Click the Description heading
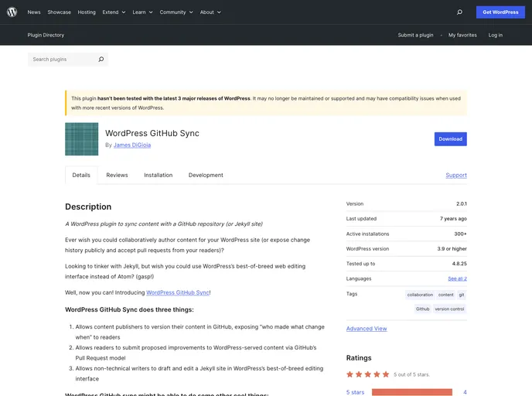 pos(88,207)
